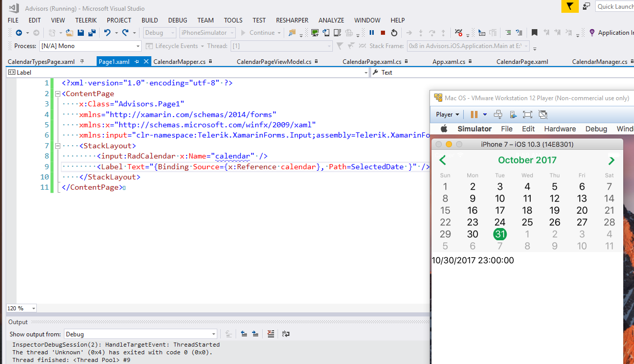This screenshot has height=364, width=634.
Task: Click the Undo arrow icon
Action: click(x=107, y=33)
